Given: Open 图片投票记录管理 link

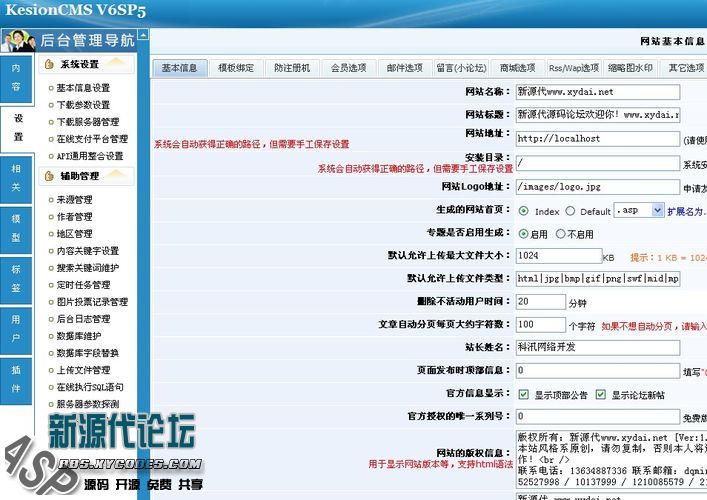Looking at the screenshot, I should pyautogui.click(x=92, y=302).
